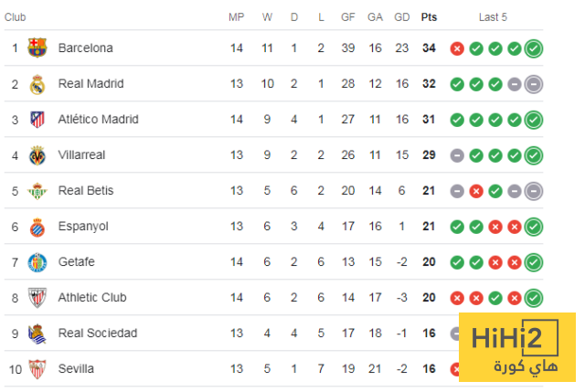Click the Espanyol club crest icon
This screenshot has width=585, height=392.
pos(37,227)
